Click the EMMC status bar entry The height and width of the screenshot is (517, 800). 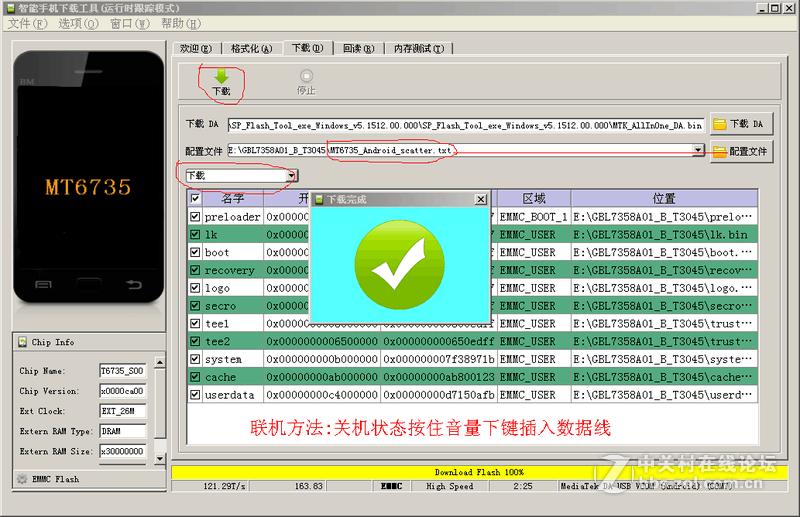pyautogui.click(x=391, y=486)
